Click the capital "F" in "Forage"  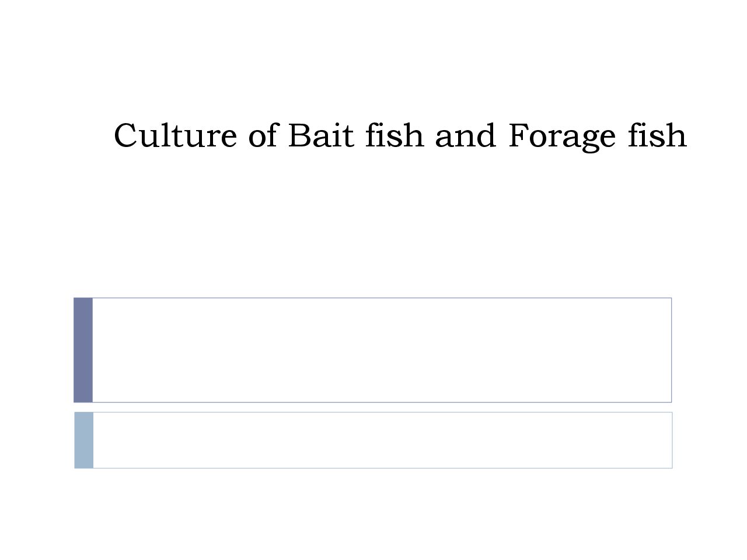(x=518, y=136)
